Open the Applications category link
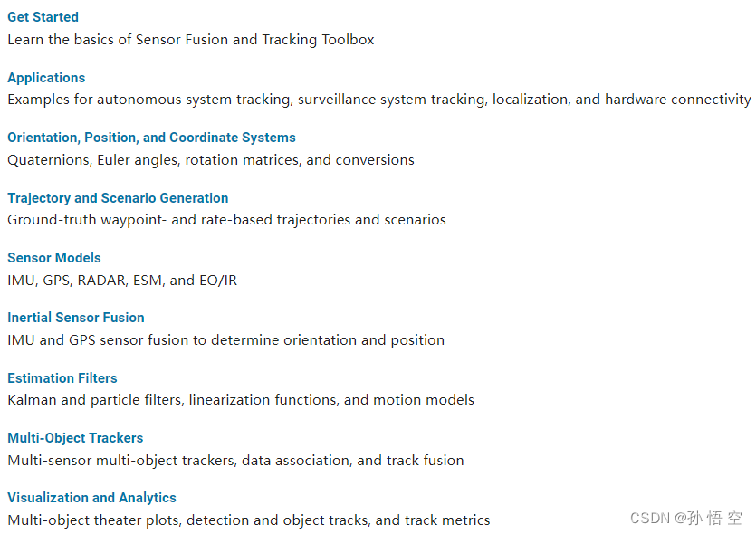Viewport: 756px width, 534px height. tap(46, 78)
